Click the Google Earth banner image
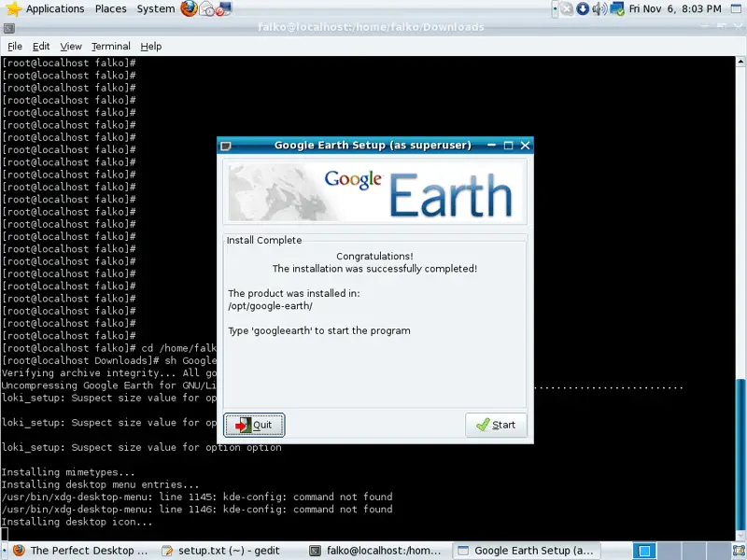The image size is (747, 560). 375,192
